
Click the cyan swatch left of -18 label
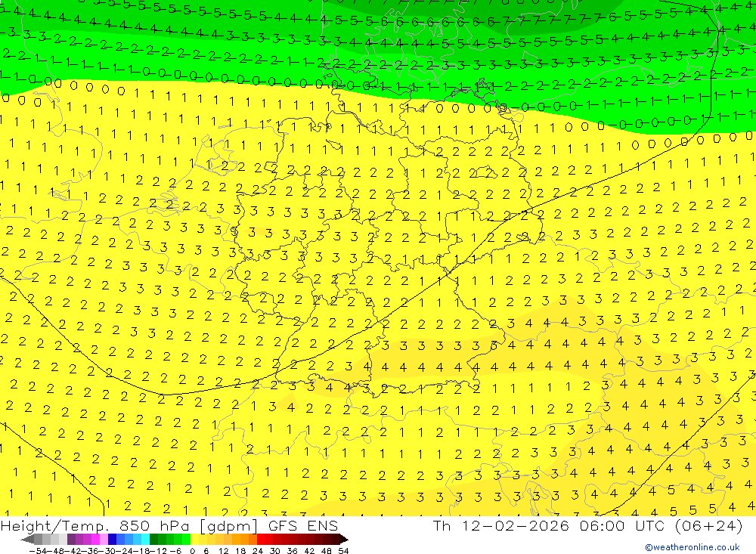click(x=145, y=539)
